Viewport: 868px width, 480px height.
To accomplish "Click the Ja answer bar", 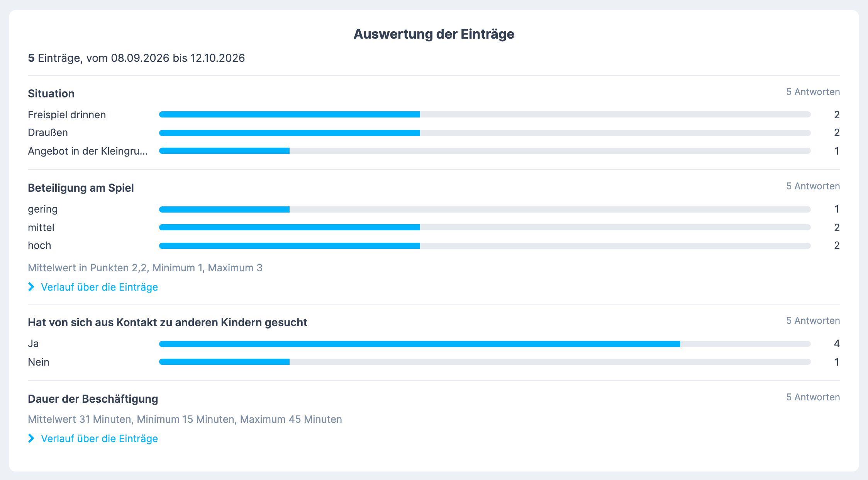I will click(x=485, y=344).
